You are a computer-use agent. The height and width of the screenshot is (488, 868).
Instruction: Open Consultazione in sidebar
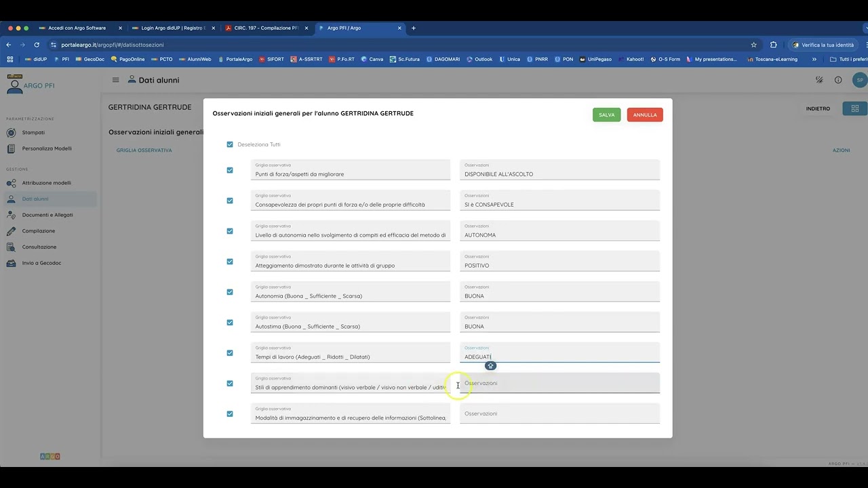tap(39, 247)
